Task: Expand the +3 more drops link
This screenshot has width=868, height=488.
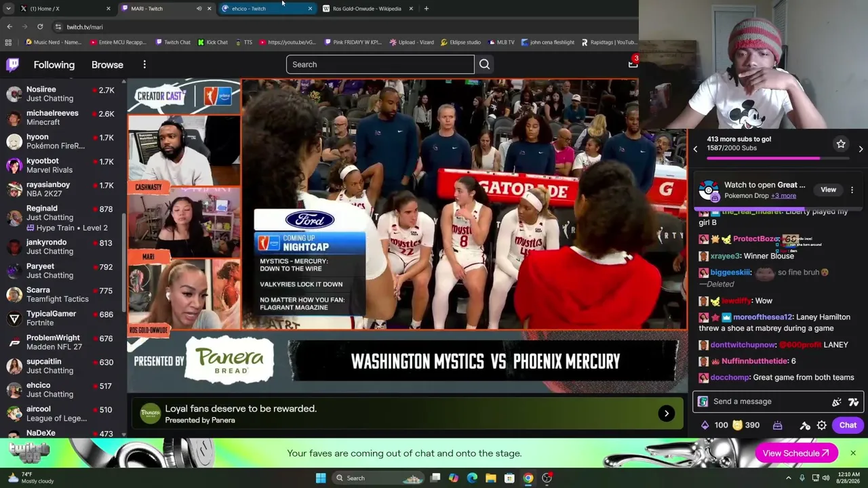Action: tap(783, 196)
